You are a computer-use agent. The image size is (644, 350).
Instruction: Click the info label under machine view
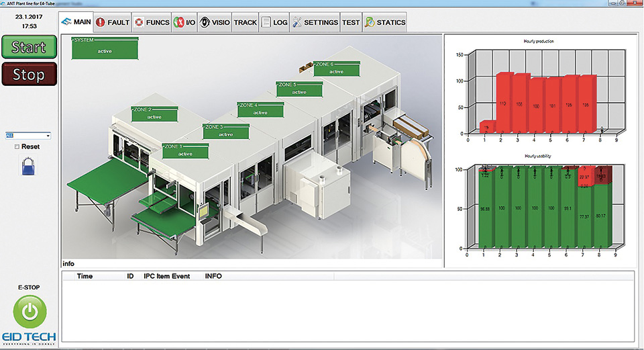pos(68,263)
